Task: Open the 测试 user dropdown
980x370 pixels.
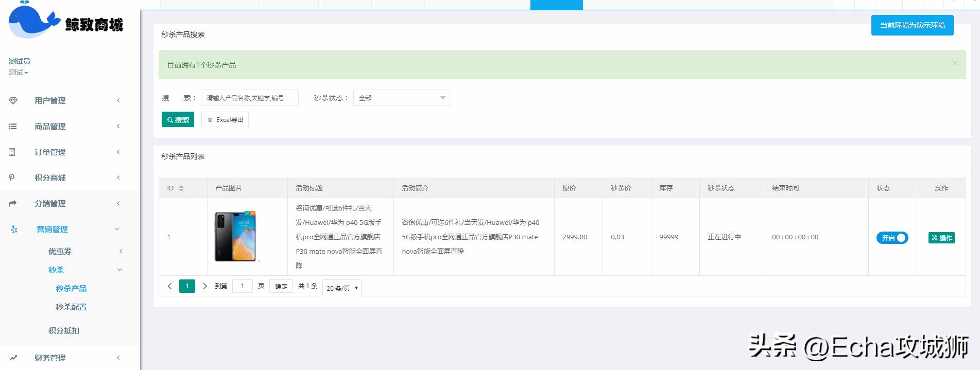Action: click(x=19, y=73)
